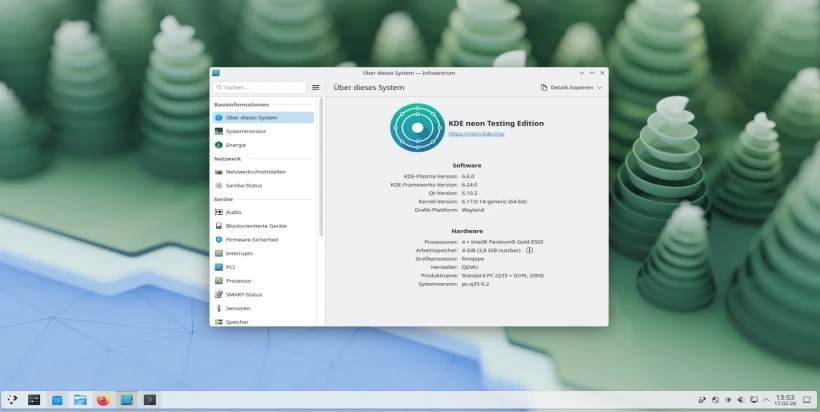Select the Über dieses System info icon
Image resolution: width=820 pixels, height=412 pixels.
coord(219,118)
